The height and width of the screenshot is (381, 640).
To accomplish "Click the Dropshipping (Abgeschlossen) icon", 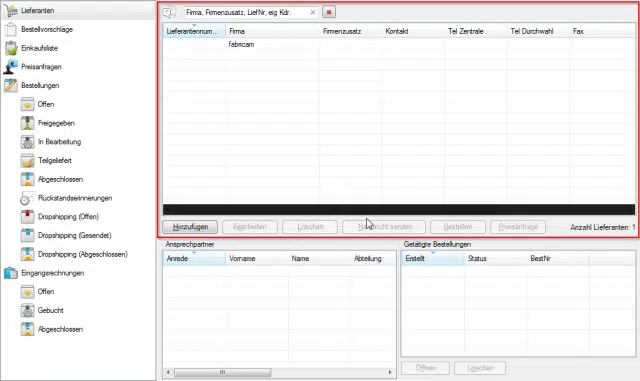I will tap(27, 254).
